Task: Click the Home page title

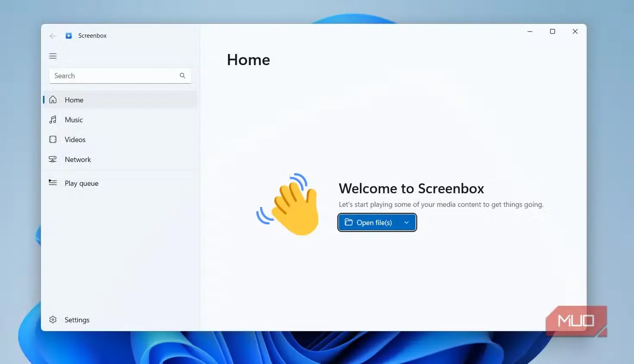Action: 249,60
